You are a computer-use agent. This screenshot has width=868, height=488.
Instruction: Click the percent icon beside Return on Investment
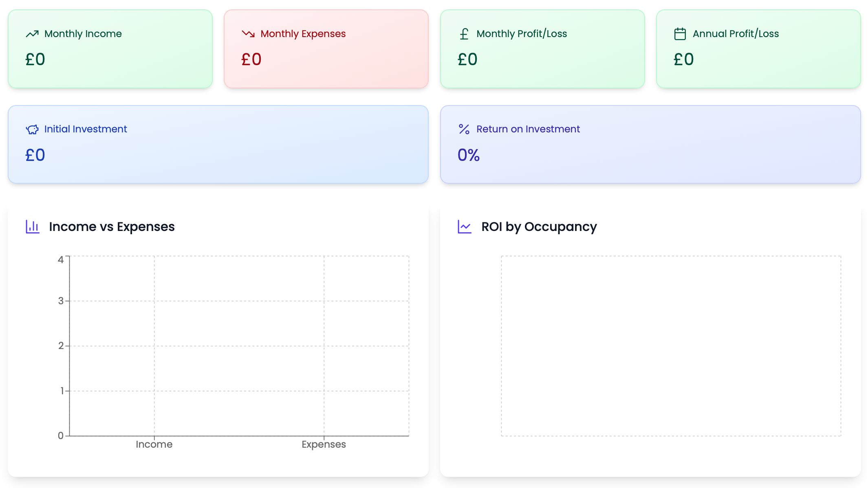click(x=464, y=129)
